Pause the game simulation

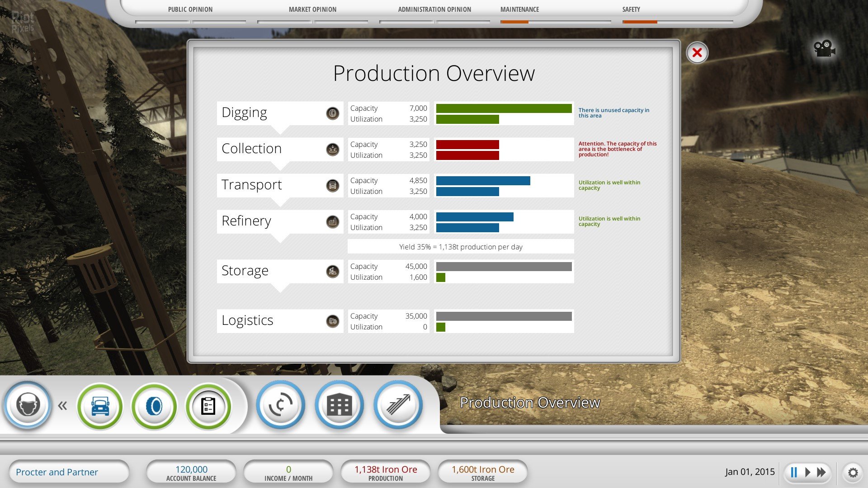coord(794,472)
